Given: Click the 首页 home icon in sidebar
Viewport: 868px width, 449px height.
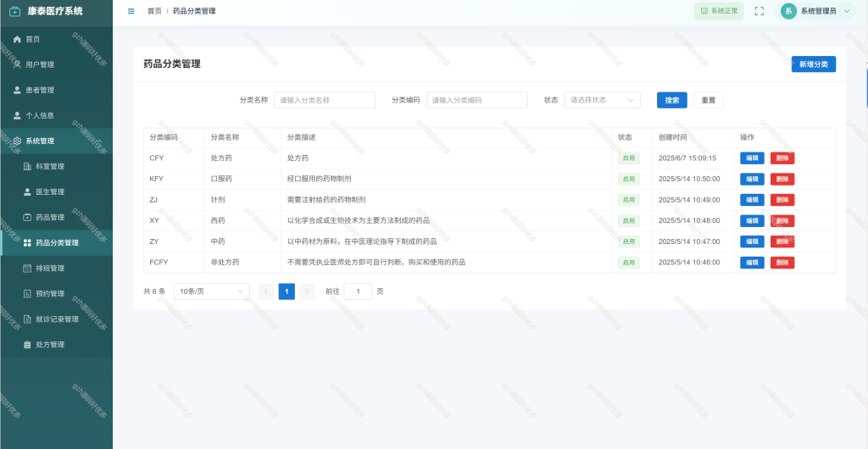Looking at the screenshot, I should tap(17, 39).
